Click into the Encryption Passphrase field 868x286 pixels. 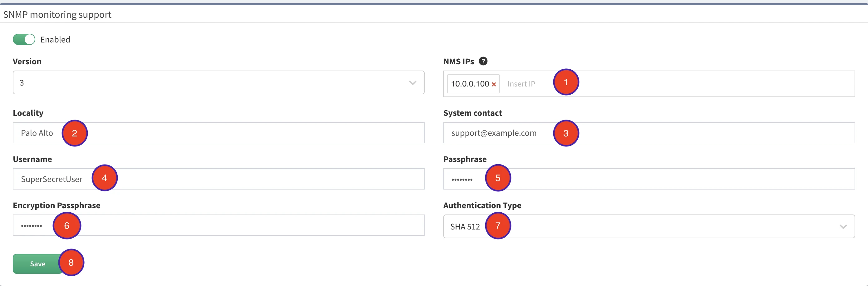[x=236, y=225]
